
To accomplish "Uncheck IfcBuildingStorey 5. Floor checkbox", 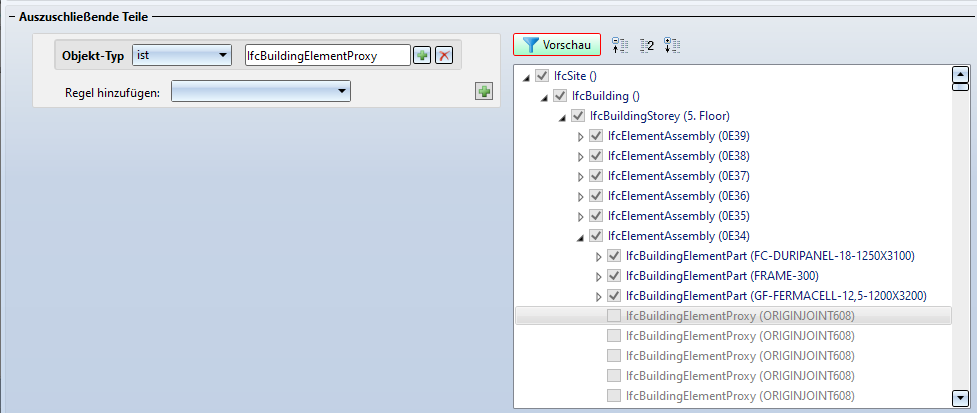I will (x=578, y=116).
